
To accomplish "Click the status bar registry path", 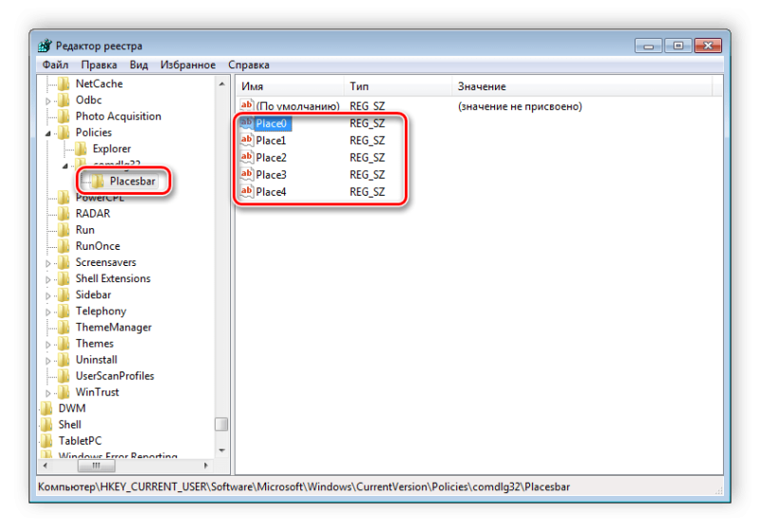I will (x=304, y=487).
